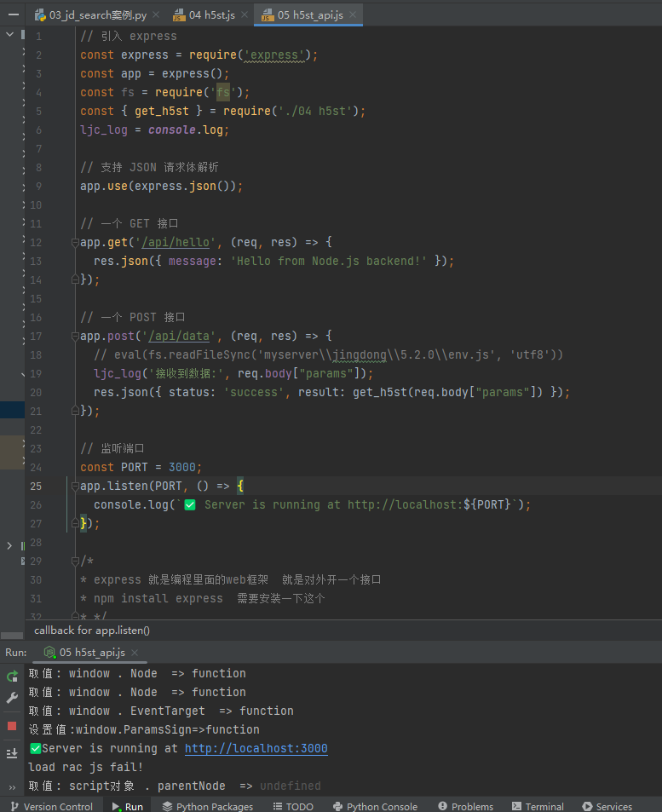Collapse the project tree chevron near line 1
Viewport: 662px width, 812px height.
[9, 35]
